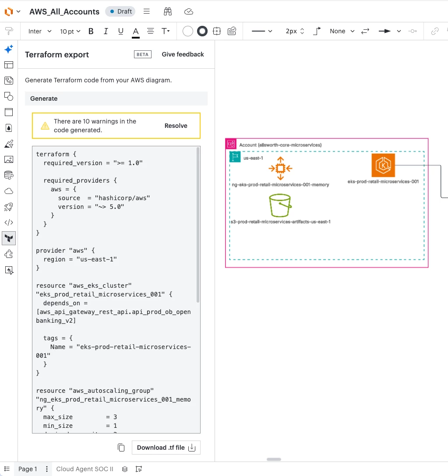448x476 pixels.
Task: Open the rocket quick actions panel
Action: 9,207
